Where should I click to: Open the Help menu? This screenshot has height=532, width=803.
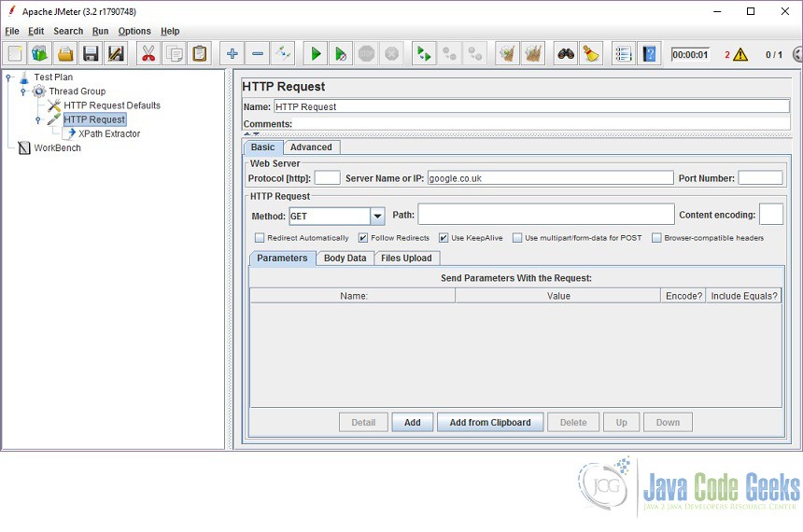(170, 31)
